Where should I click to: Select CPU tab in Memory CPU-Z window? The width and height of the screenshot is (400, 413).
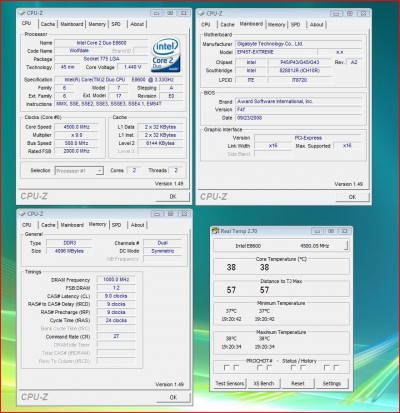(x=27, y=225)
